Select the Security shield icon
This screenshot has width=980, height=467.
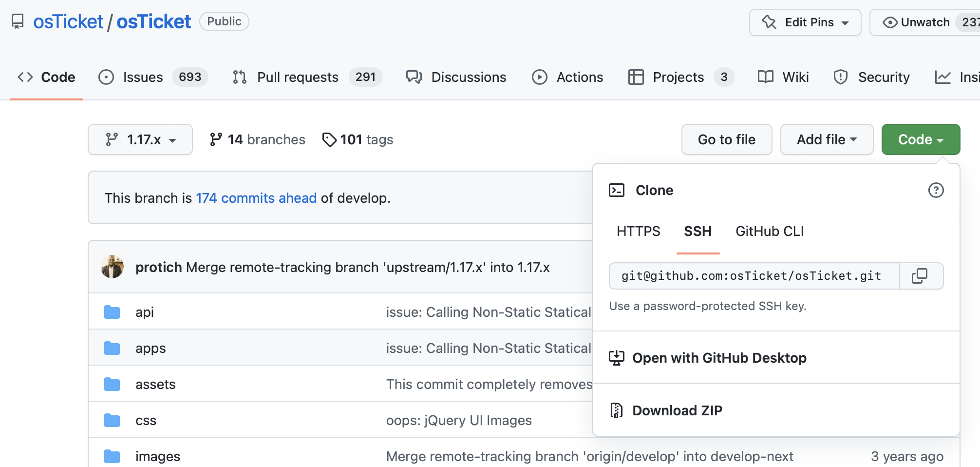coord(840,77)
